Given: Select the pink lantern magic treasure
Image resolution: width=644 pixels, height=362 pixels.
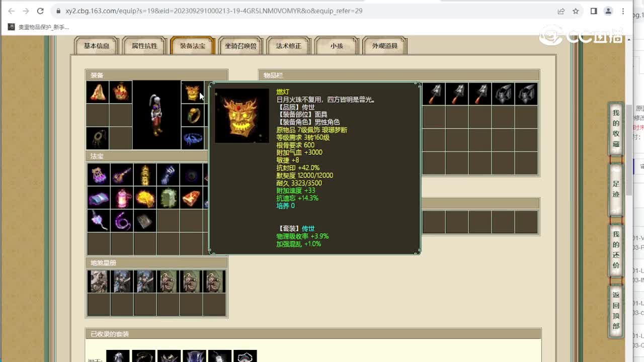Looking at the screenshot, I should [x=122, y=198].
